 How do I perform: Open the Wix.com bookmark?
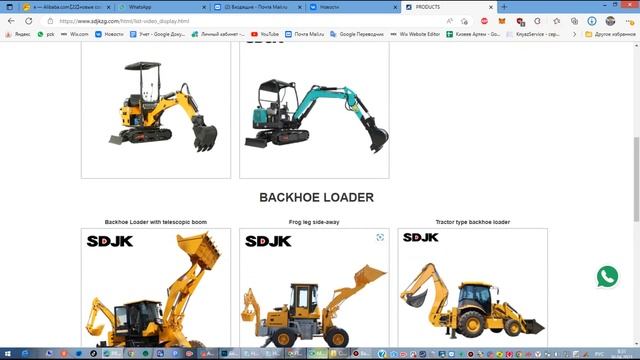tap(74, 34)
